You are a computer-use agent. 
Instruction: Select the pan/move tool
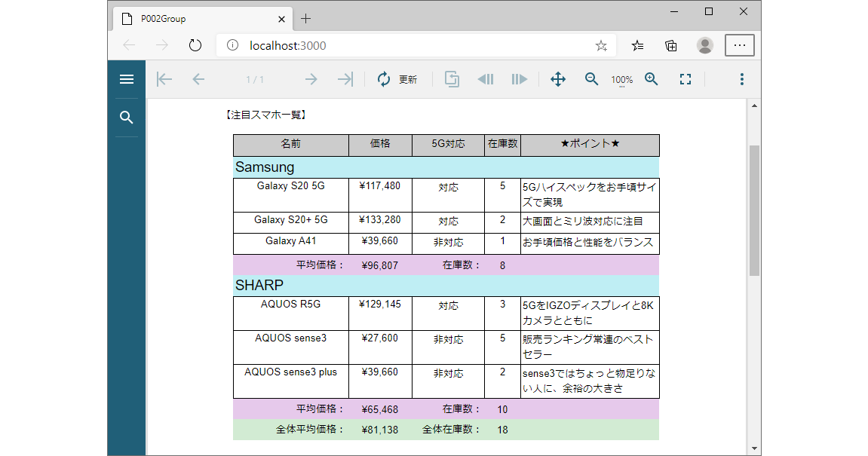tap(558, 78)
